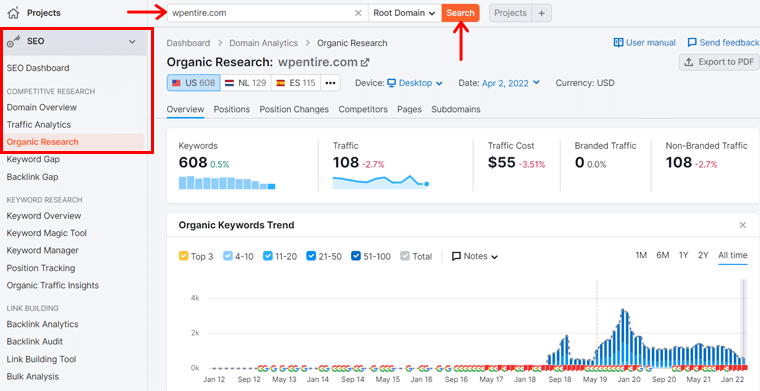Close the Organic Keywords Trend panel
The width and height of the screenshot is (760, 391).
(x=743, y=225)
